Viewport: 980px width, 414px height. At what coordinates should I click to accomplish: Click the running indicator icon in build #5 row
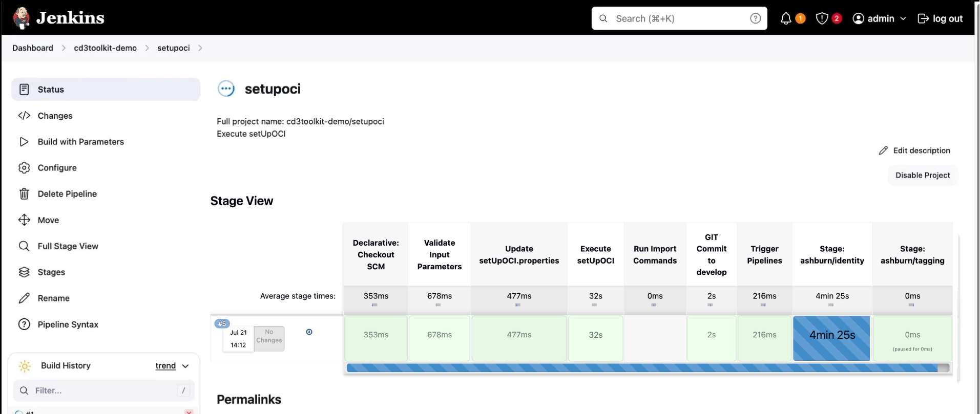point(309,332)
